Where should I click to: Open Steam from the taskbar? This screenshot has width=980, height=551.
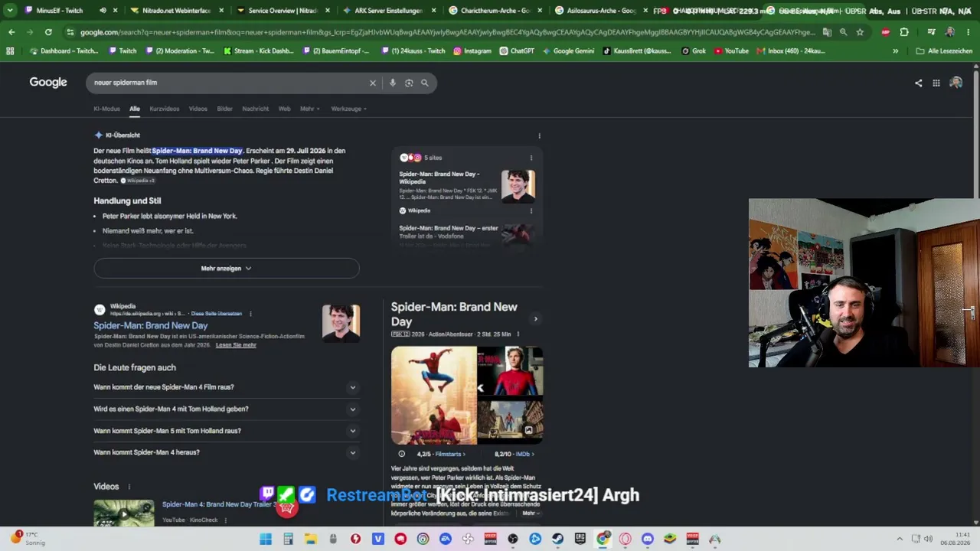(558, 539)
